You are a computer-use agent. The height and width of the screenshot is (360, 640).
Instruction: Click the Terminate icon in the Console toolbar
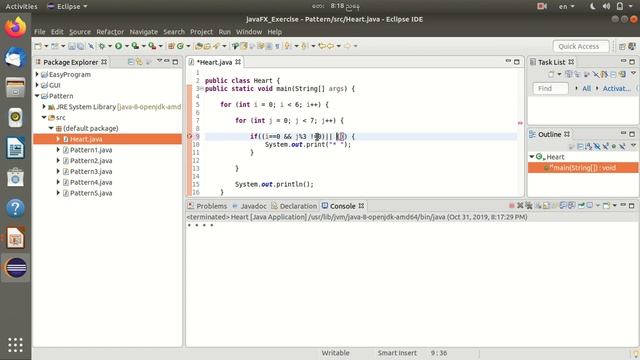(x=512, y=205)
